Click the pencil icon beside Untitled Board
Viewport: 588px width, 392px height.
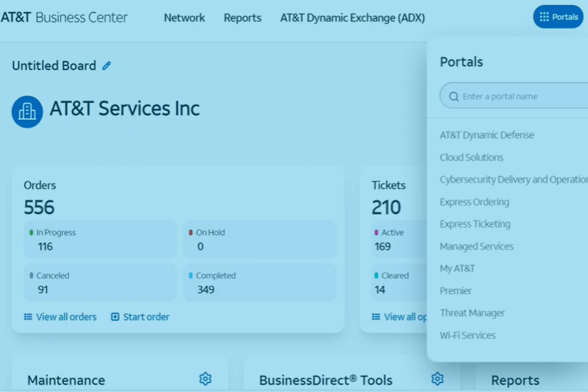pos(106,66)
